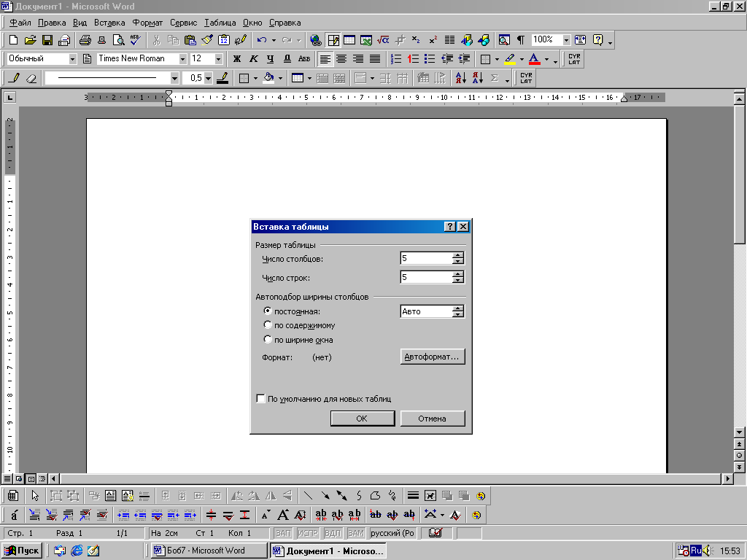Open the font size 12 dropdown
This screenshot has height=560, width=747.
(x=219, y=58)
